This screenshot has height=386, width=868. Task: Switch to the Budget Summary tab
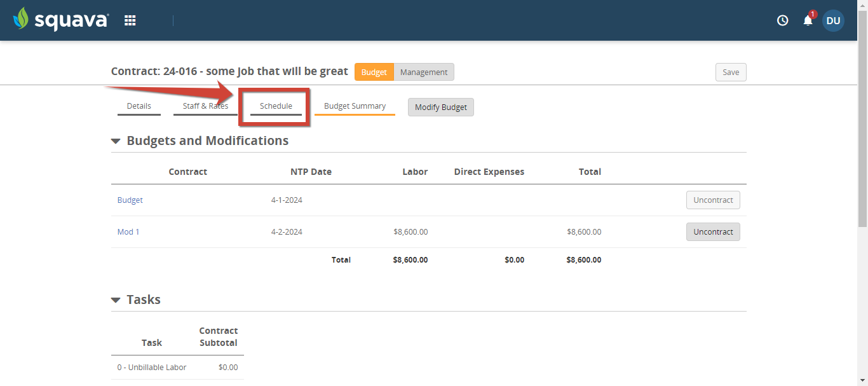pyautogui.click(x=355, y=106)
